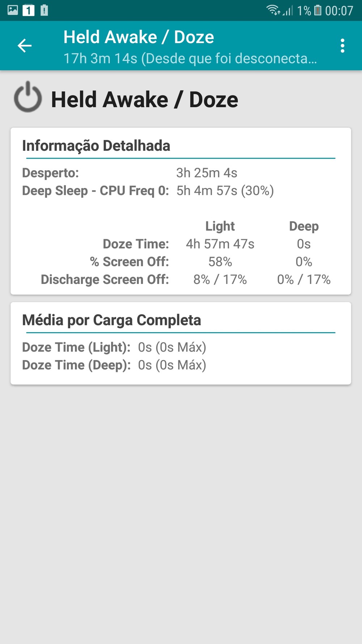Tap the 00:07 clock in the status bar
The width and height of the screenshot is (362, 644).
pos(339,11)
